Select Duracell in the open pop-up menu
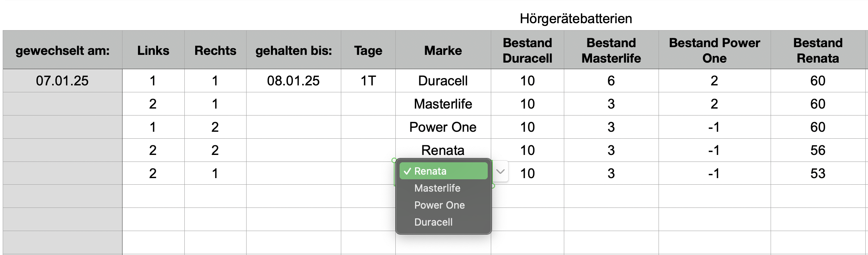The image size is (868, 255). pos(433,222)
